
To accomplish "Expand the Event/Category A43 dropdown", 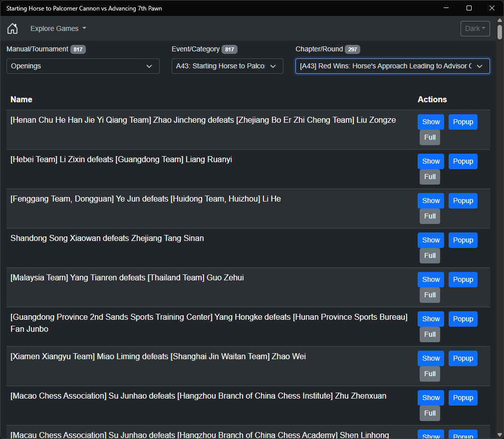I will [227, 66].
